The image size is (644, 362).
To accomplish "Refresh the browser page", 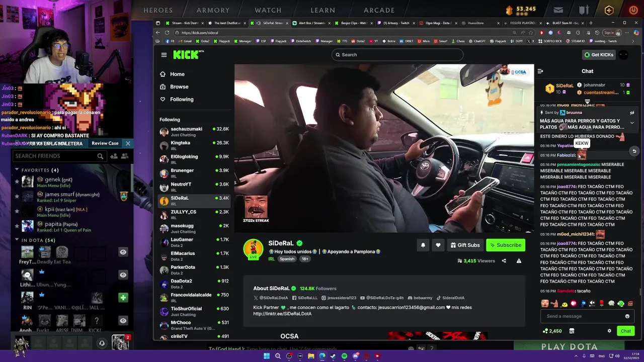I will point(167,33).
